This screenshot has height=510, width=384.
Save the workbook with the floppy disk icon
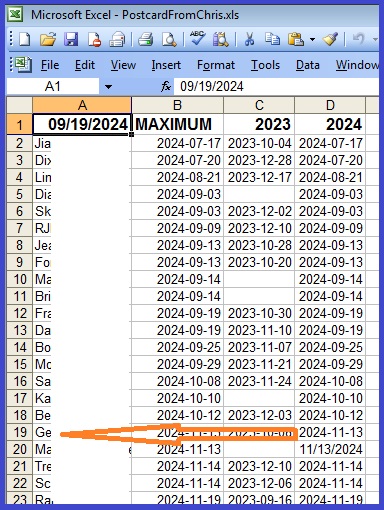[71, 40]
